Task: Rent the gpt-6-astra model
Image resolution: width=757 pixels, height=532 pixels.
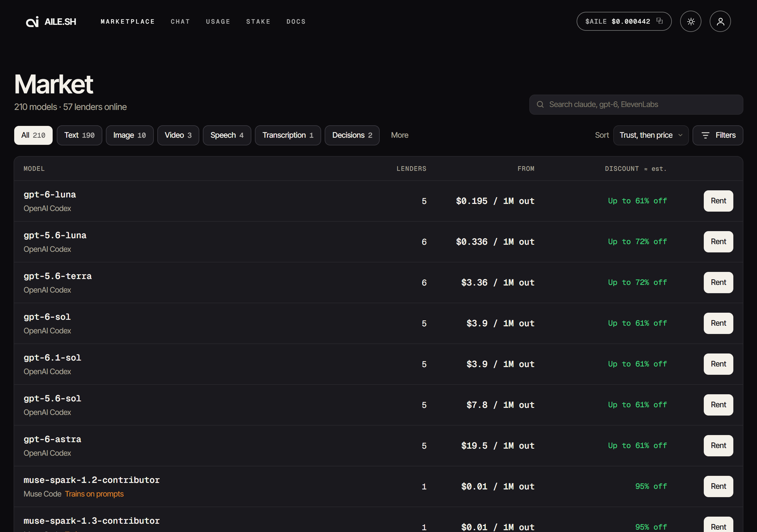Action: point(718,446)
